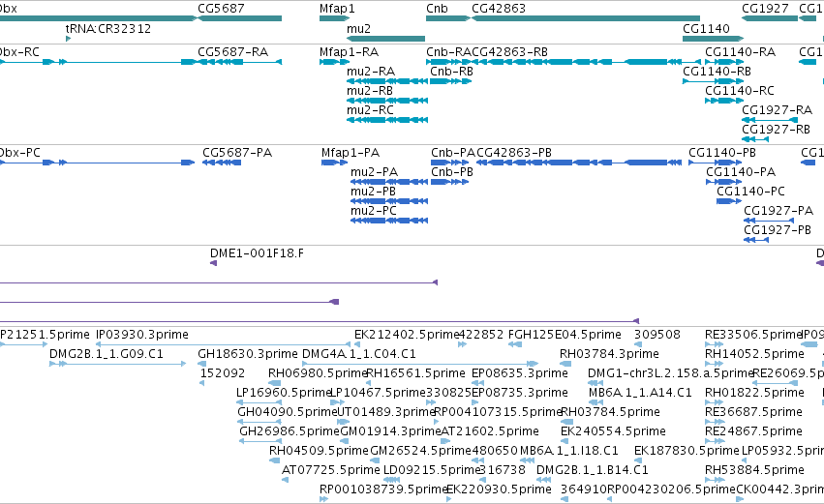Select the RH14052.5prime EST
The height and width of the screenshot is (504, 824).
click(714, 364)
